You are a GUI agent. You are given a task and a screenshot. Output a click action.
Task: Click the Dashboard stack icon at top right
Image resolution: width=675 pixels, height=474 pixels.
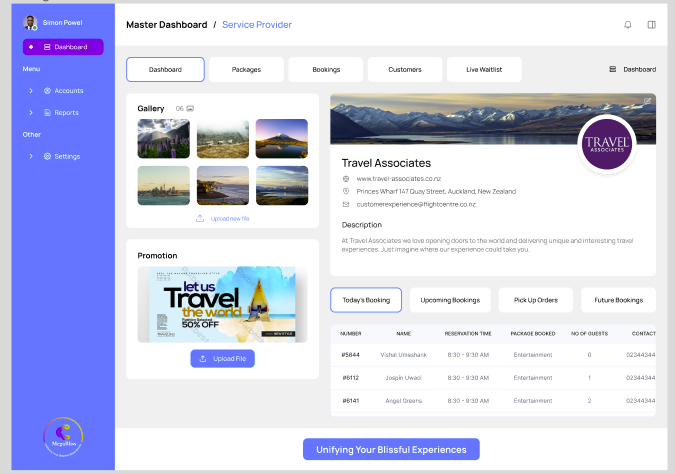613,69
